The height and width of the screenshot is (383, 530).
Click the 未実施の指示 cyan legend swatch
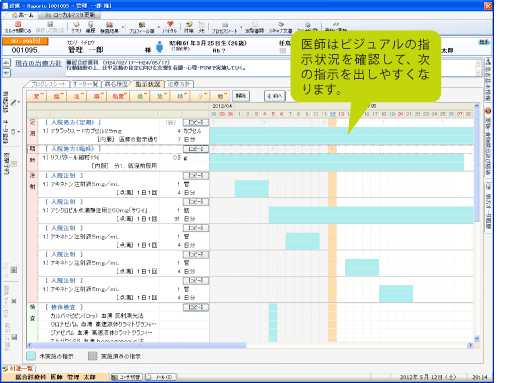click(x=31, y=356)
